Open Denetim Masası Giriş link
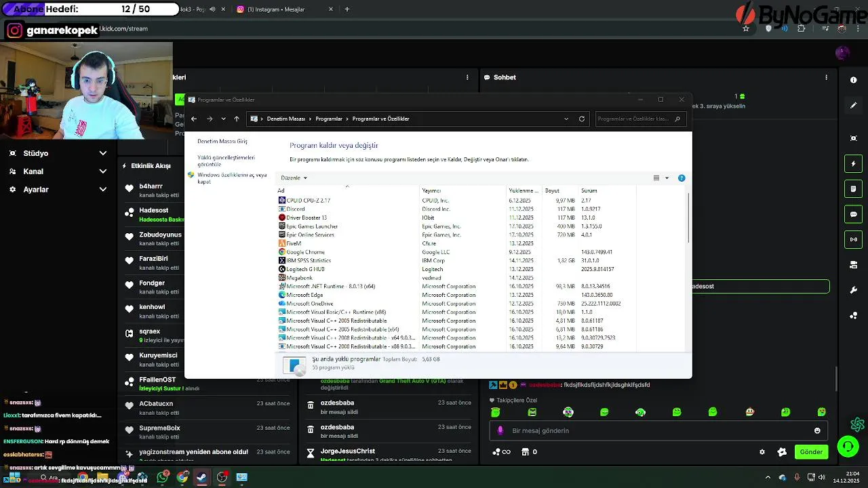The image size is (868, 488). click(x=222, y=141)
